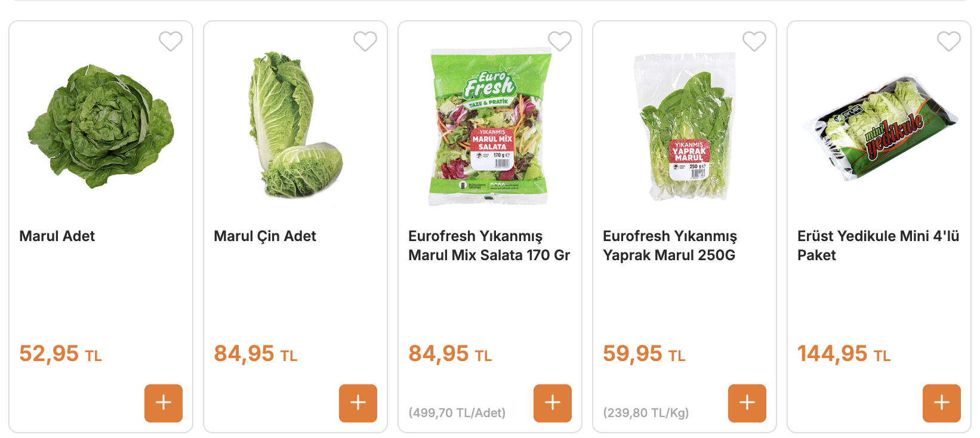Favorite Erüst Yedikule Mini pack
Image resolution: width=980 pixels, height=438 pixels.
[949, 41]
